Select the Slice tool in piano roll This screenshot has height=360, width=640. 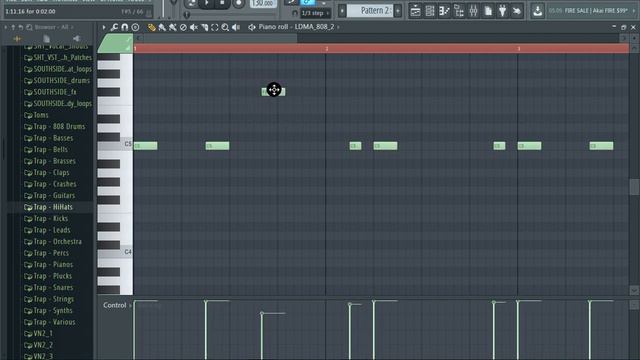tap(204, 27)
